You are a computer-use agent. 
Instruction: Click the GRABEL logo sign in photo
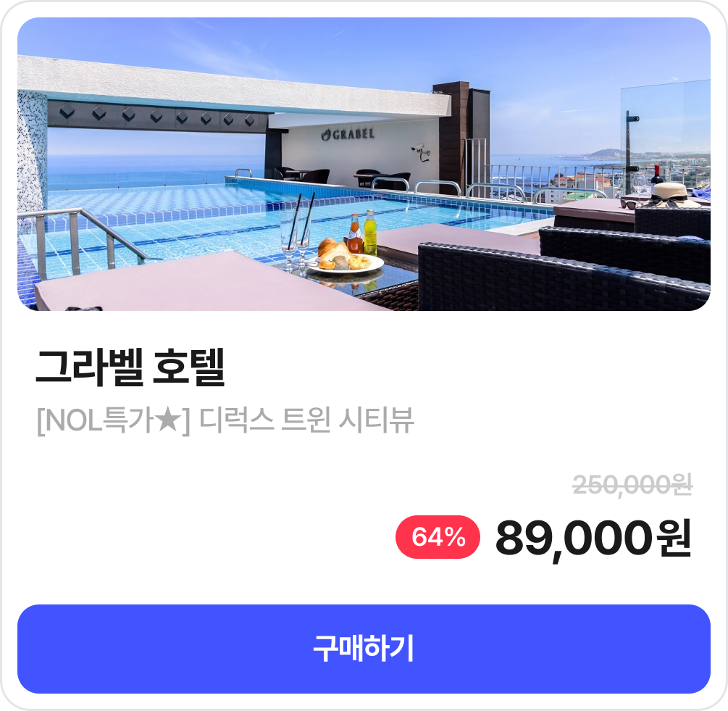[x=348, y=134]
